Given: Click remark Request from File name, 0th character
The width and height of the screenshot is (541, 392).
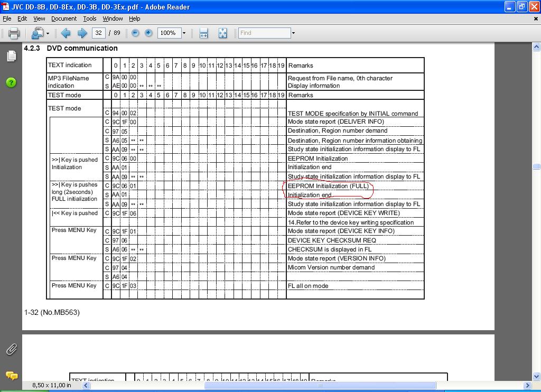Looking at the screenshot, I should point(340,78).
